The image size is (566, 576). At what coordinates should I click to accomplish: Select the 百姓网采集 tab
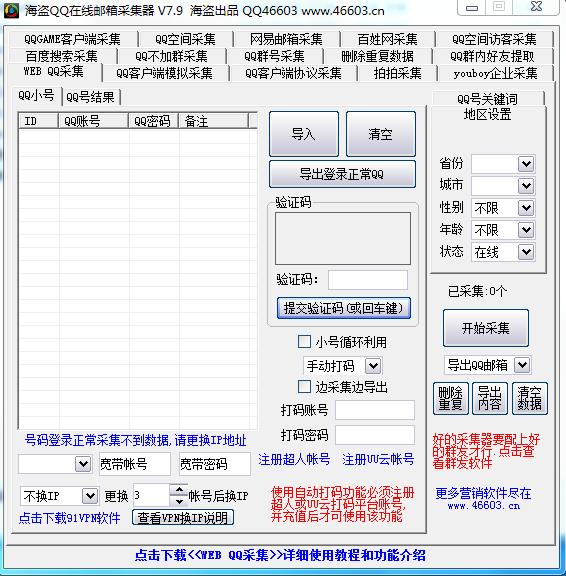tap(387, 39)
